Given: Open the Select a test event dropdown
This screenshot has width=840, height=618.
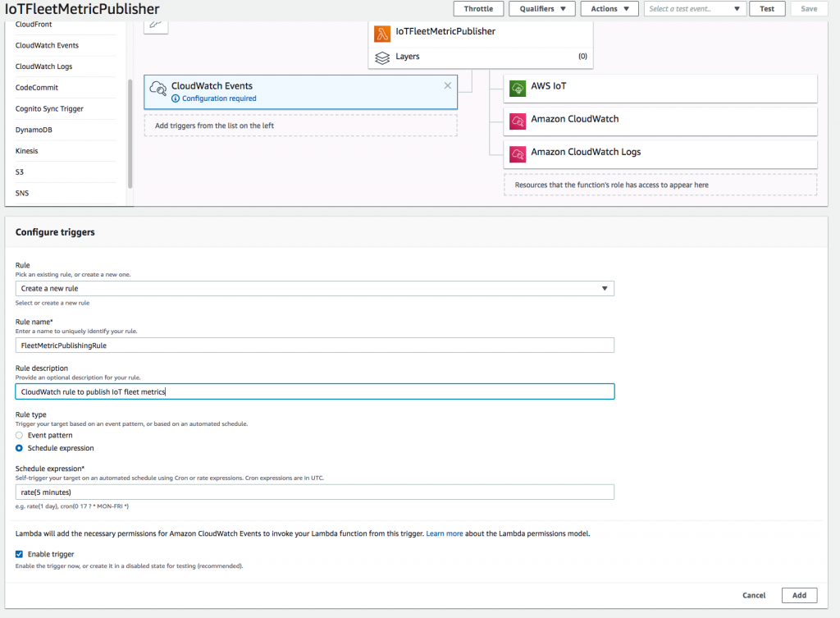Looking at the screenshot, I should [x=695, y=8].
